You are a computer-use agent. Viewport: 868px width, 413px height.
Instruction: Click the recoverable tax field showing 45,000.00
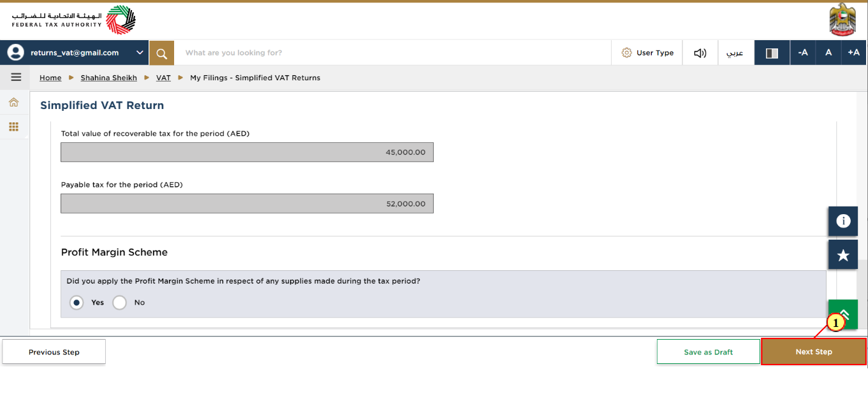coord(247,152)
